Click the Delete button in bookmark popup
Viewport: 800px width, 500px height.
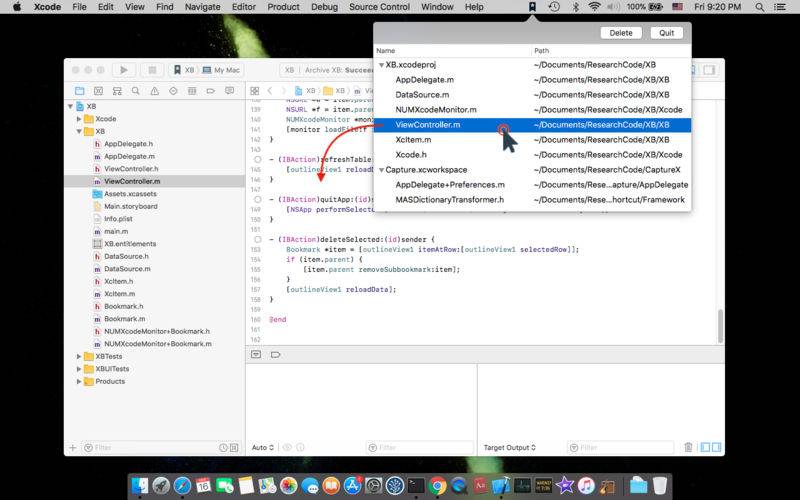point(620,33)
